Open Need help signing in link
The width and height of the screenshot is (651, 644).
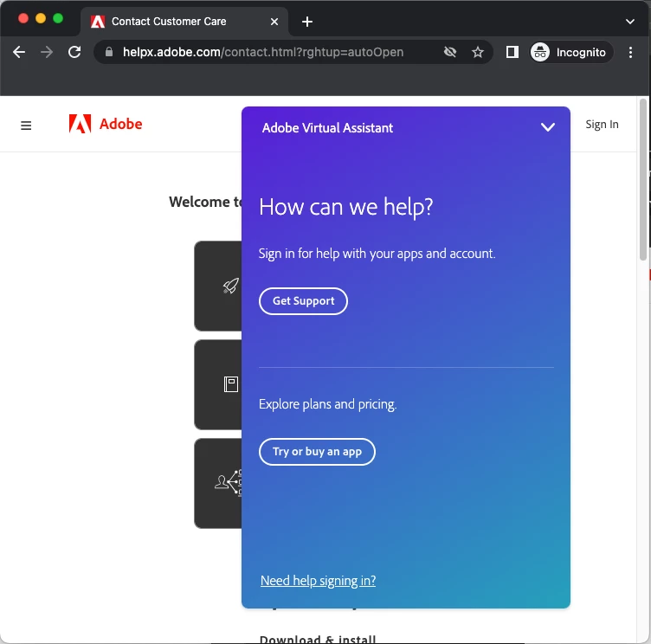pyautogui.click(x=318, y=581)
